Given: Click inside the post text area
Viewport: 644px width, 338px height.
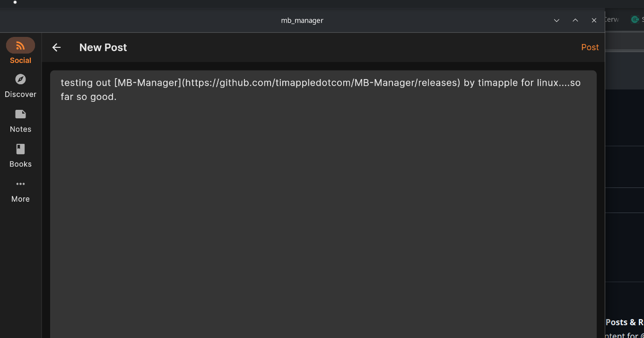Looking at the screenshot, I should coord(323,204).
